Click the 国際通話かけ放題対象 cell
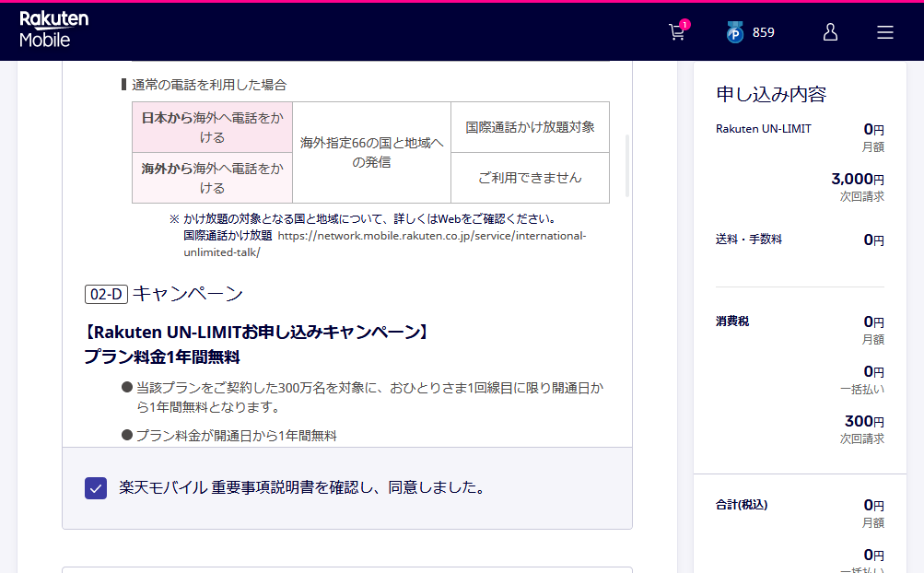The height and width of the screenshot is (573, 924). 530,127
